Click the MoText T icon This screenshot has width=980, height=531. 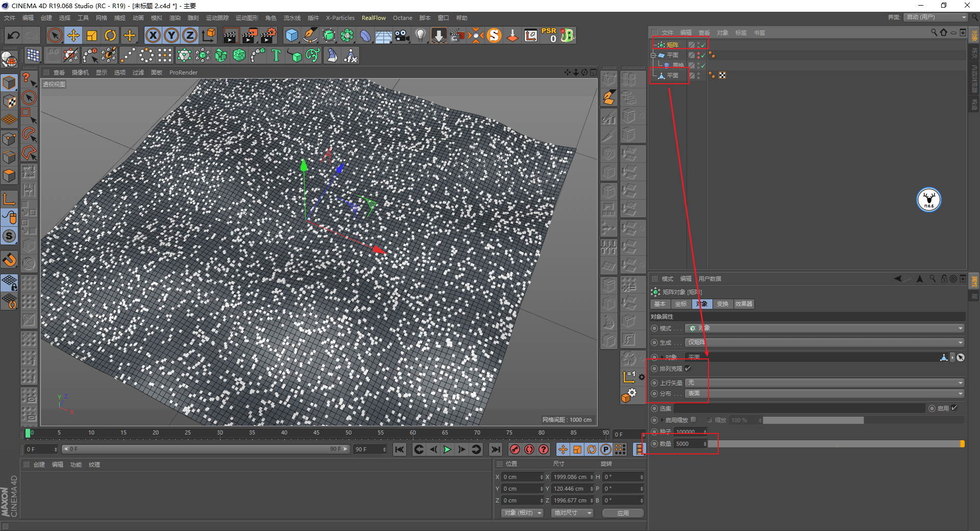pyautogui.click(x=276, y=55)
